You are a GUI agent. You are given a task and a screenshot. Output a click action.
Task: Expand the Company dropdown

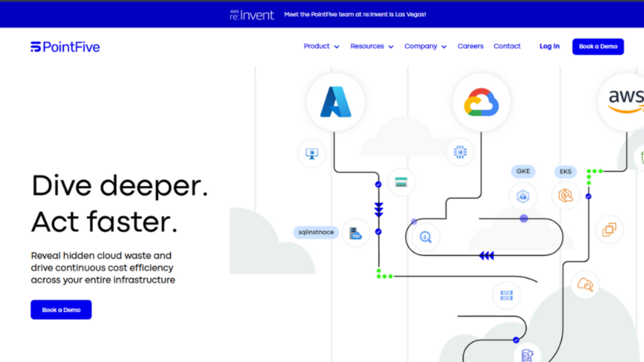pyautogui.click(x=425, y=46)
